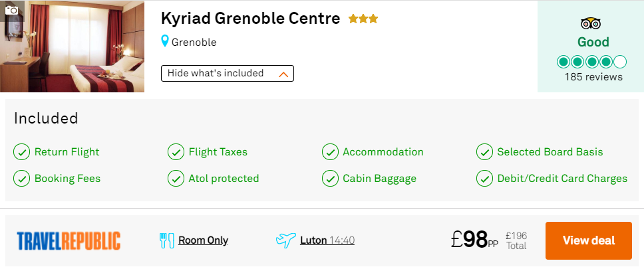Click the Cabin Baggage checkmark
644x267 pixels.
330,179
